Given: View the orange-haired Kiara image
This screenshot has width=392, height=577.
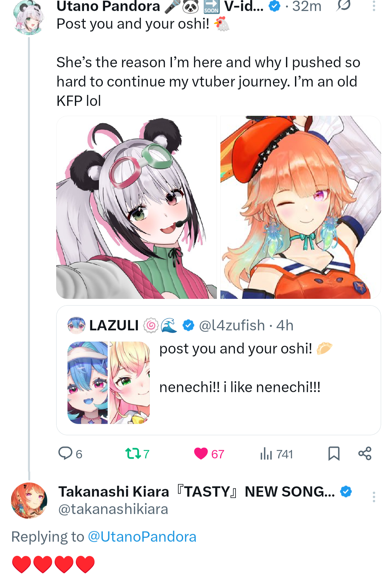Looking at the screenshot, I should pyautogui.click(x=300, y=207).
